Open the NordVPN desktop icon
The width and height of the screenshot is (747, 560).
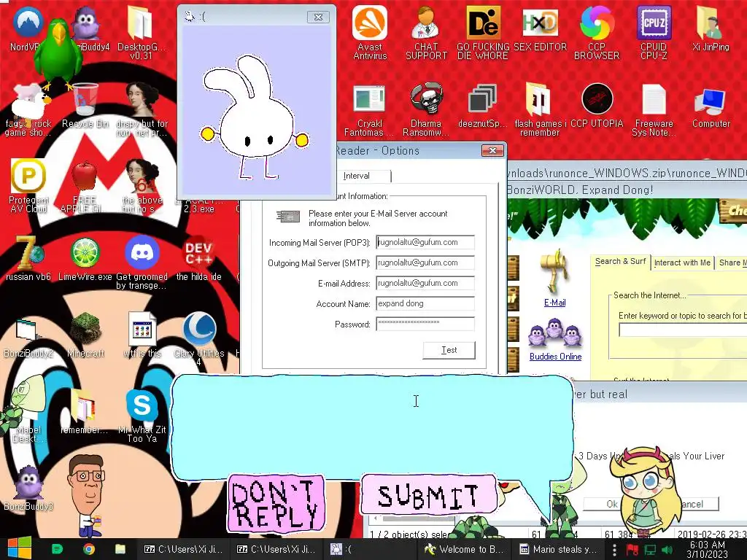click(28, 22)
